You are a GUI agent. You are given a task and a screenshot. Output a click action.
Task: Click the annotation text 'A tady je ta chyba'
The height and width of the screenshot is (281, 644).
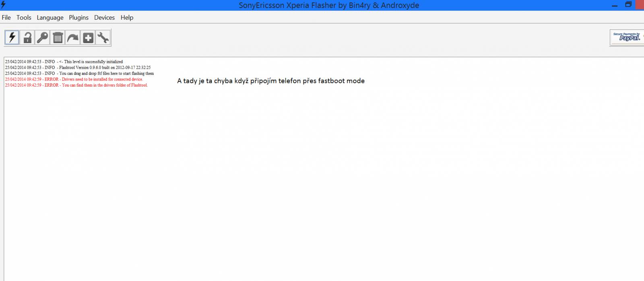point(271,81)
